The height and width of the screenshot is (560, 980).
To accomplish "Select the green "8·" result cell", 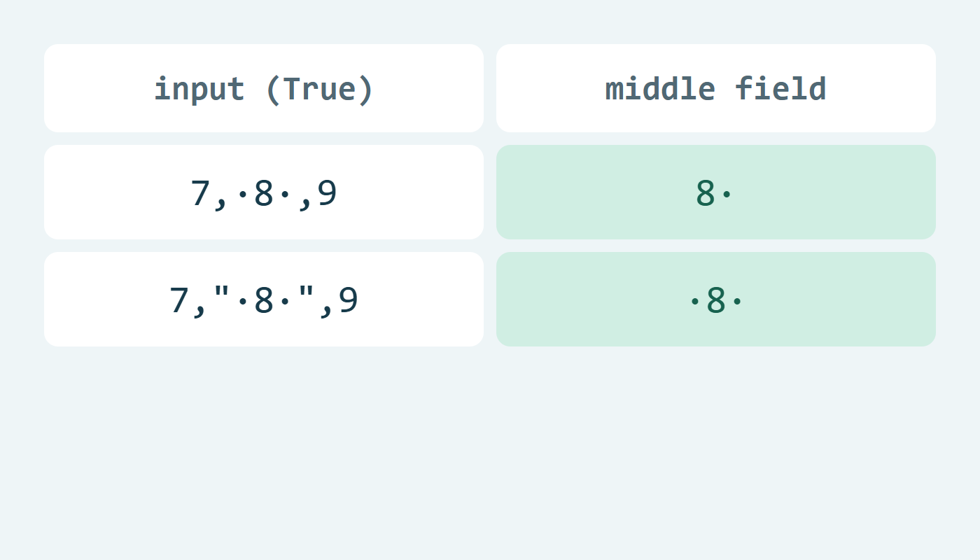I will click(716, 192).
